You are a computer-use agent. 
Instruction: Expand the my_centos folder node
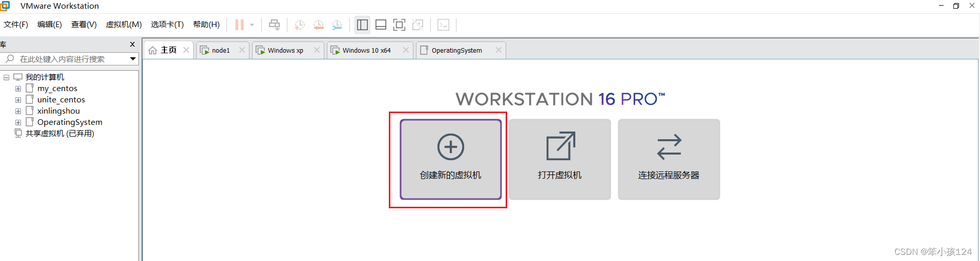click(x=18, y=89)
